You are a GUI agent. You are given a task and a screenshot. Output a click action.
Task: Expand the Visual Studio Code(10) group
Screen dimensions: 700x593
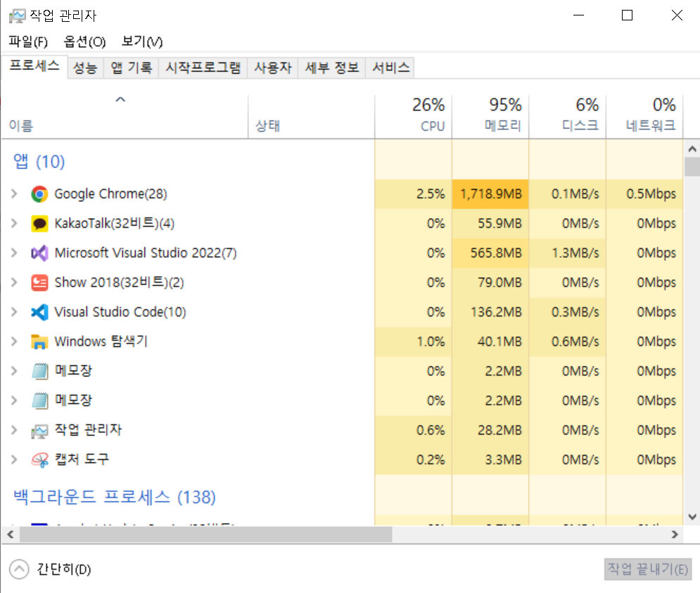coord(14,312)
